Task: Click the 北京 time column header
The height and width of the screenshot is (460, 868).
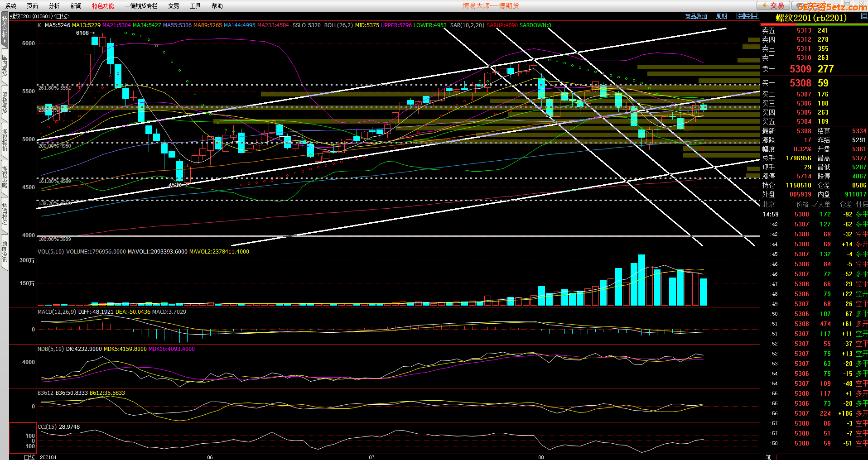Action: [768, 204]
